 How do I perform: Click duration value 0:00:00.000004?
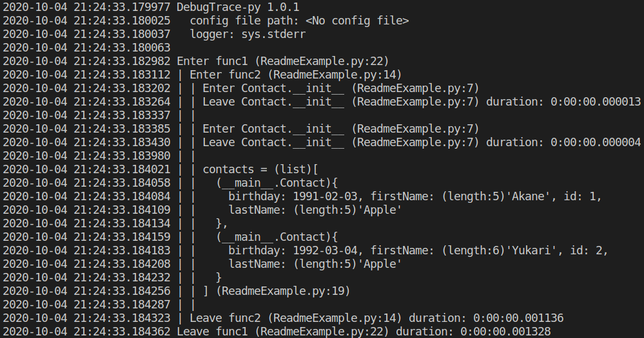pyautogui.click(x=596, y=143)
